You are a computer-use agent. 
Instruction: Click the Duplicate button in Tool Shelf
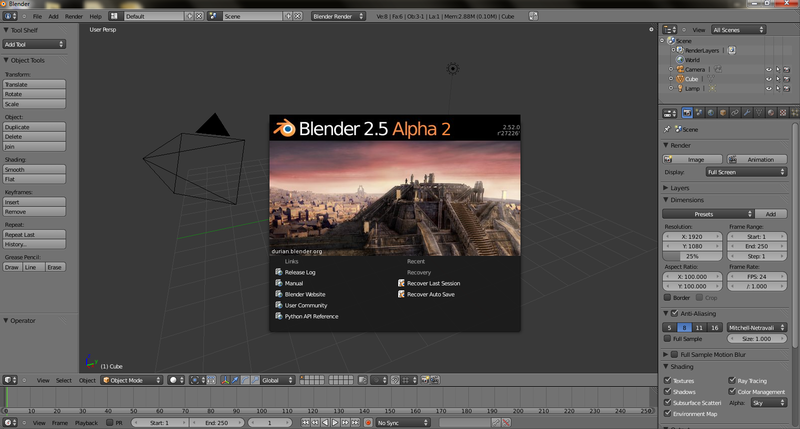pyautogui.click(x=34, y=127)
